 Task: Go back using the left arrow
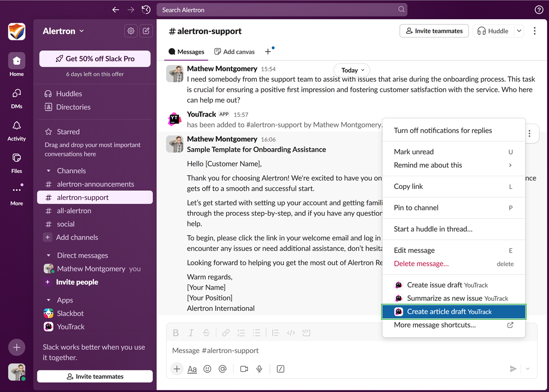point(116,10)
